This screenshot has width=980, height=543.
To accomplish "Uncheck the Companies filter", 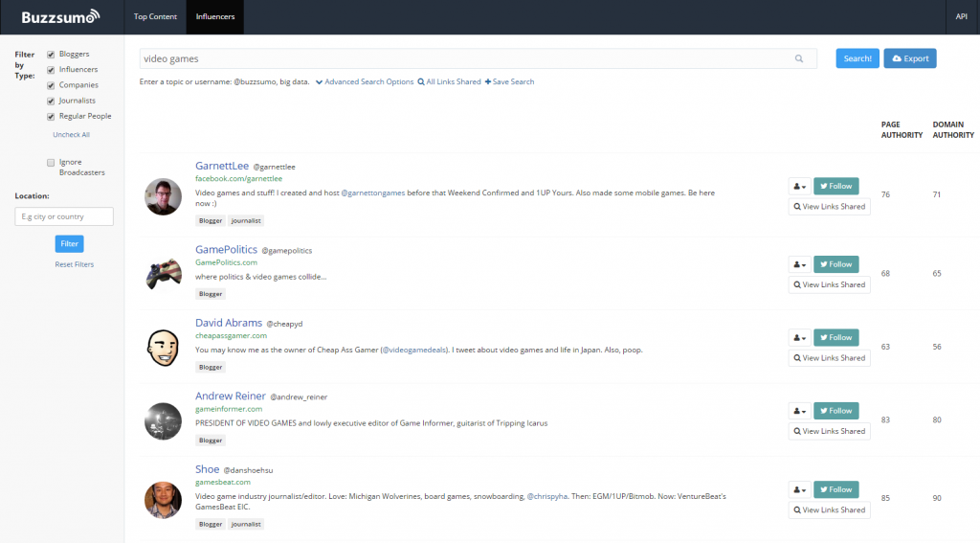I will pos(51,85).
